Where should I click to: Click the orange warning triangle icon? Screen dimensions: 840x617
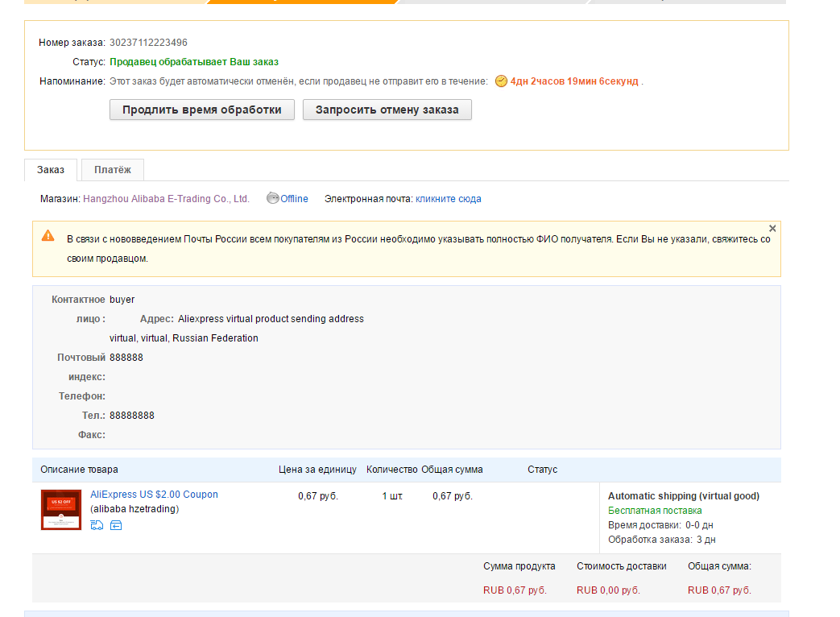[48, 236]
